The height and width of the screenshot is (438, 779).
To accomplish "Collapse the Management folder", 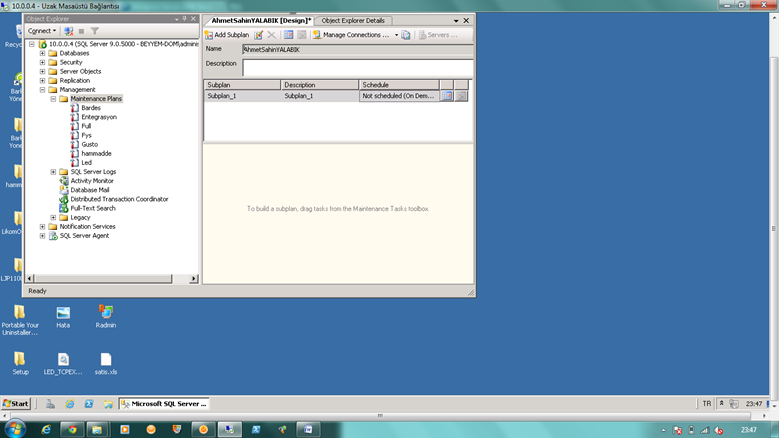I will click(x=42, y=90).
